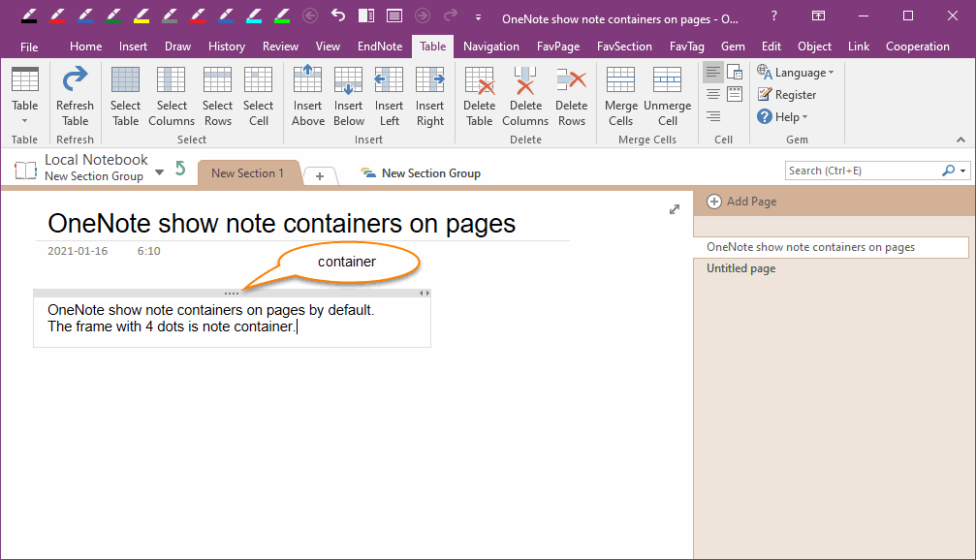Open the Help dropdown in the Gem group
The height and width of the screenshot is (560, 976).
tap(782, 117)
